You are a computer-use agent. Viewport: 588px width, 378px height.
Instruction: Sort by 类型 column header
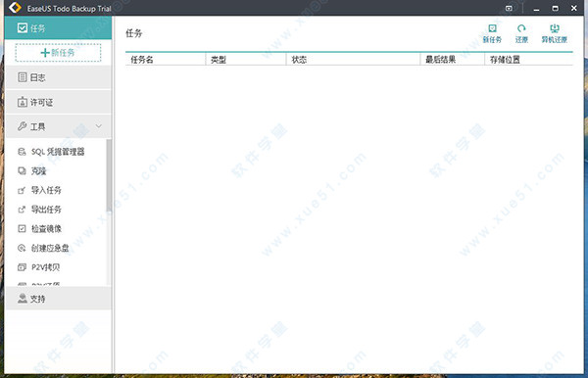click(x=246, y=60)
